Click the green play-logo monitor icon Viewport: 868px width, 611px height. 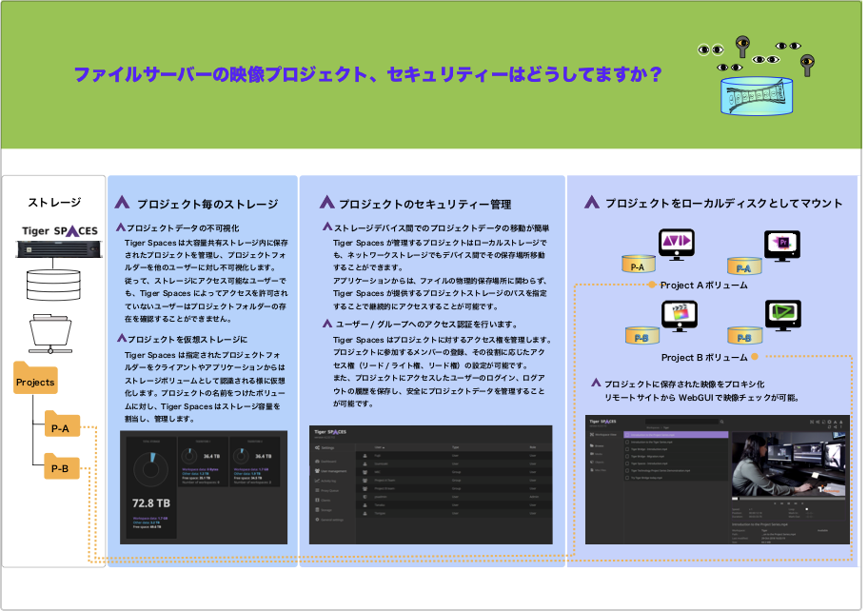(783, 315)
